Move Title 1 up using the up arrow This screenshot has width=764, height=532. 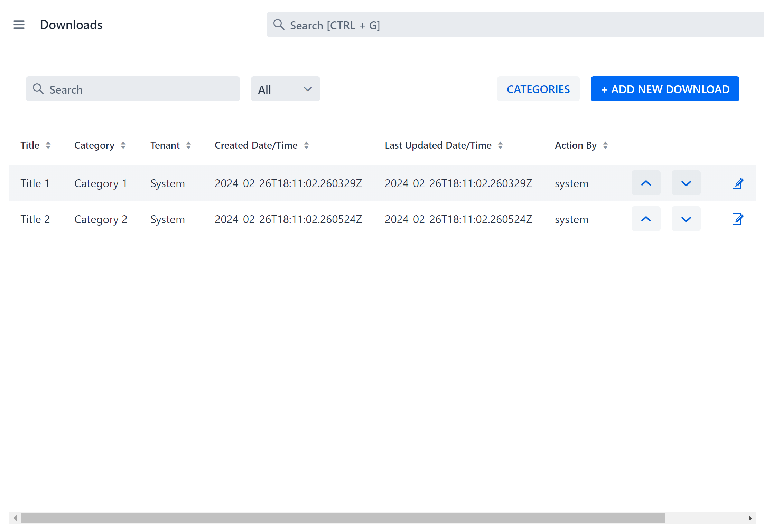tap(646, 183)
